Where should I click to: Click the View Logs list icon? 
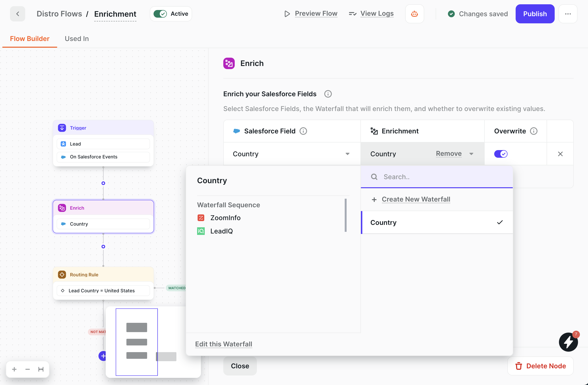[x=353, y=14]
